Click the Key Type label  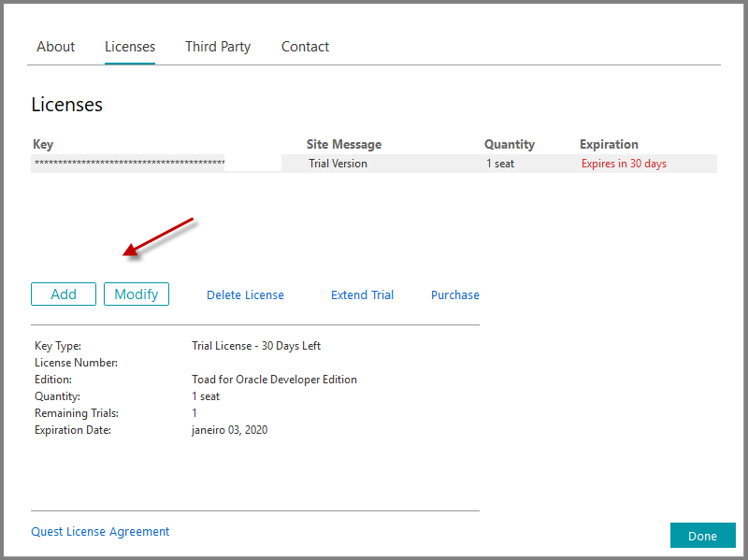click(x=58, y=346)
